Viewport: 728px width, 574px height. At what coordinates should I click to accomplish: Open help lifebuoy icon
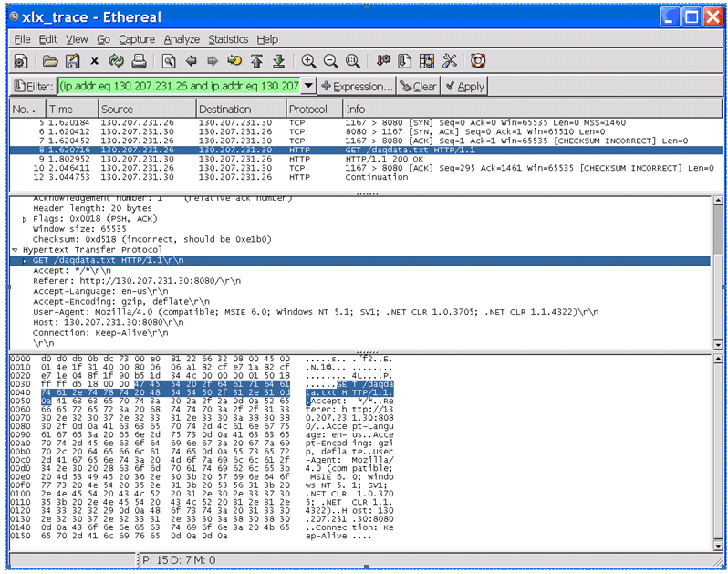(478, 61)
